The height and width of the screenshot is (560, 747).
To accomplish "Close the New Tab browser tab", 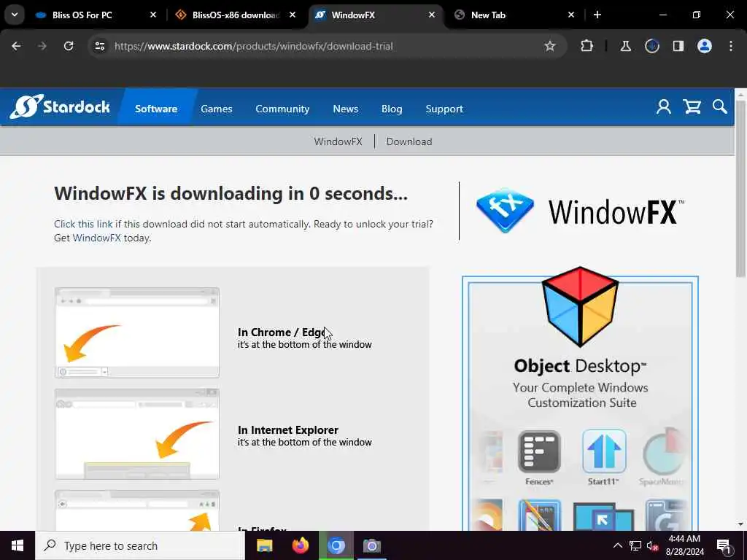I will tap(571, 15).
